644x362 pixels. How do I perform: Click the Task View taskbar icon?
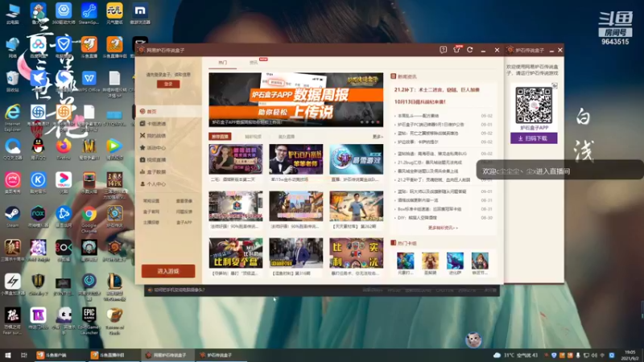24,355
